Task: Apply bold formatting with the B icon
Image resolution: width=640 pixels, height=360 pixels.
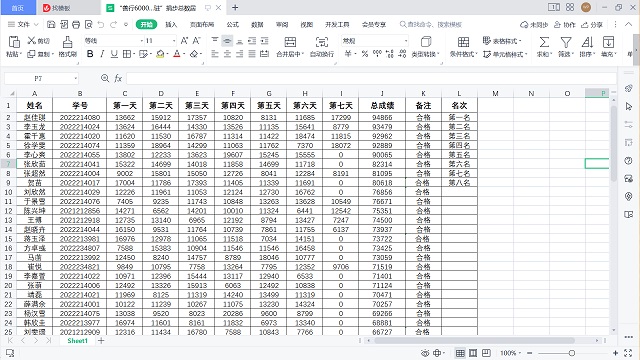Action: coord(90,54)
